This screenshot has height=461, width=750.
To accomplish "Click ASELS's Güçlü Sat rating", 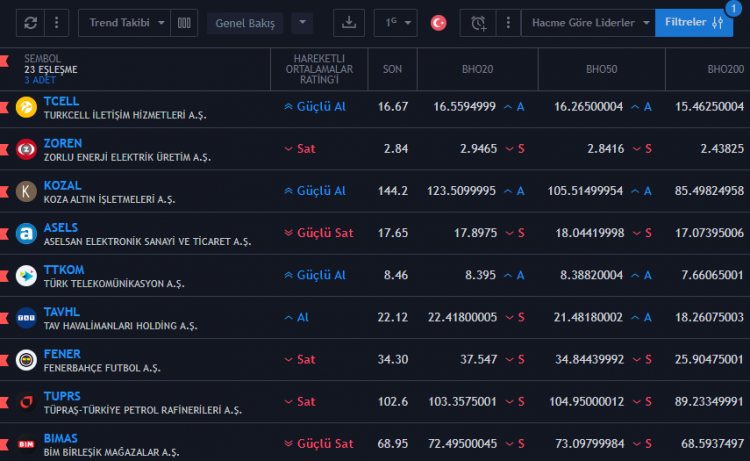I will coord(319,233).
